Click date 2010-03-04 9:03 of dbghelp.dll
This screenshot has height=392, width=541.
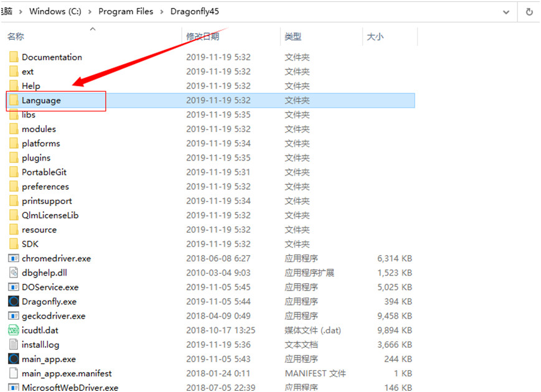[x=218, y=273]
